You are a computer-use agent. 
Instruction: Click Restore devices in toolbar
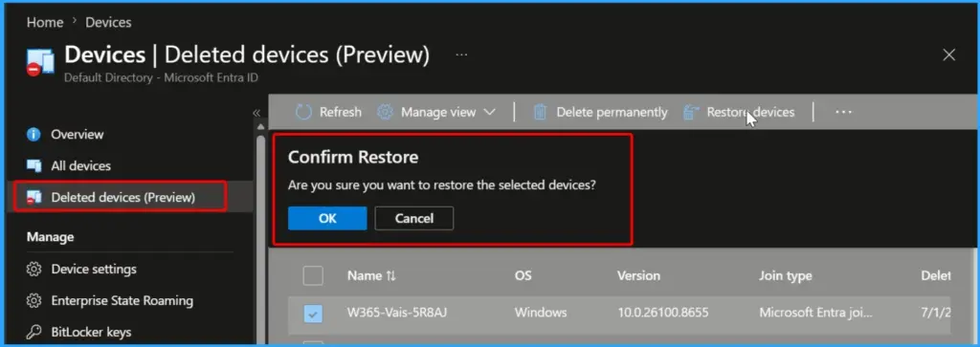click(750, 113)
